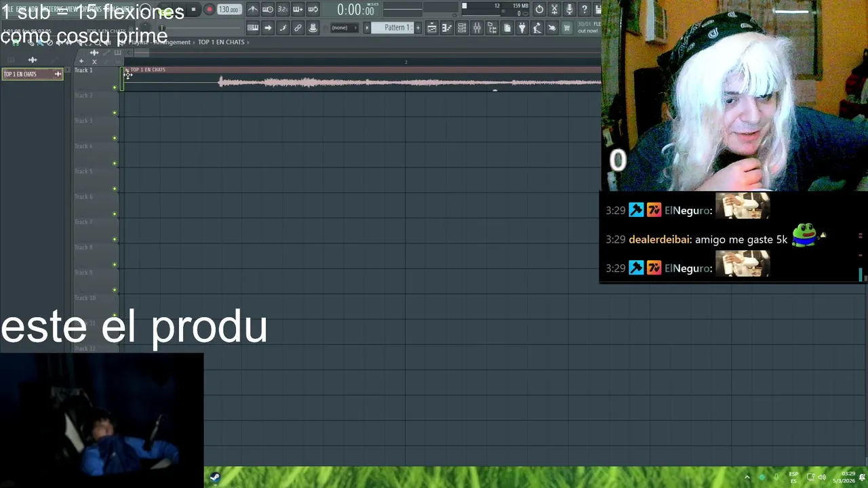Click the undo history circular arrow icon

click(539, 9)
